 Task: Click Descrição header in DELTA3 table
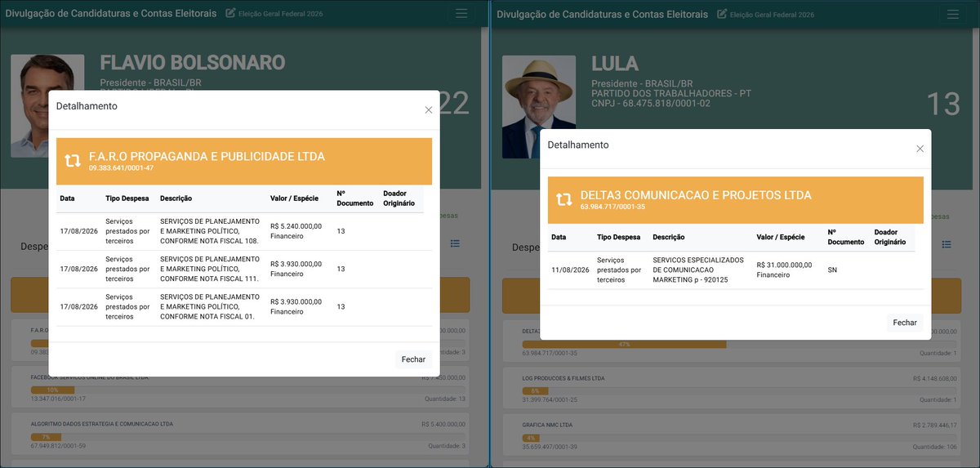click(x=669, y=238)
